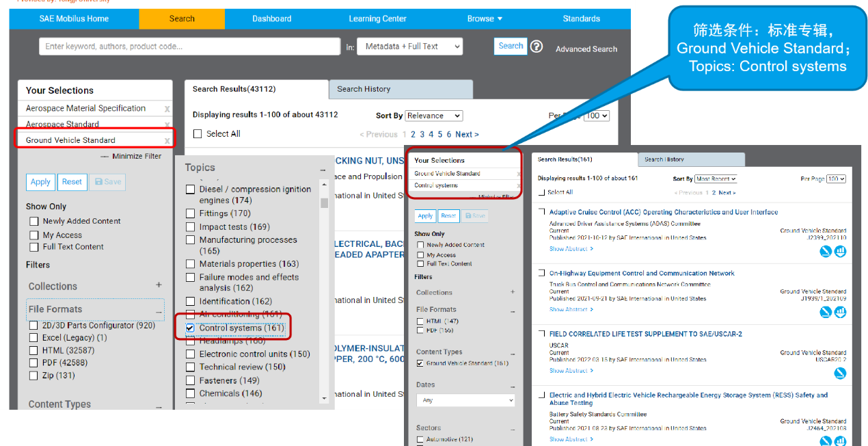Viewport: 868px width, 446px height.
Task: Open the Advanced Search link
Action: 586,49
